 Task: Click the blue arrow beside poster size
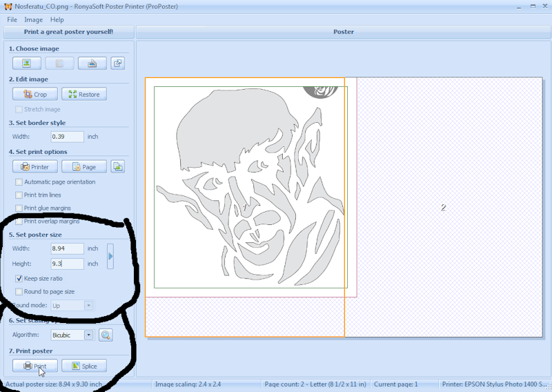coord(110,257)
